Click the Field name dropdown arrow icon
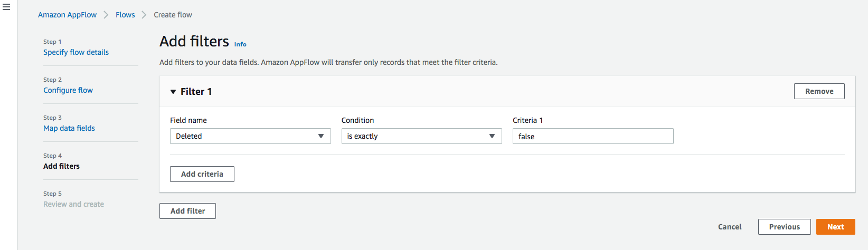 [320, 136]
